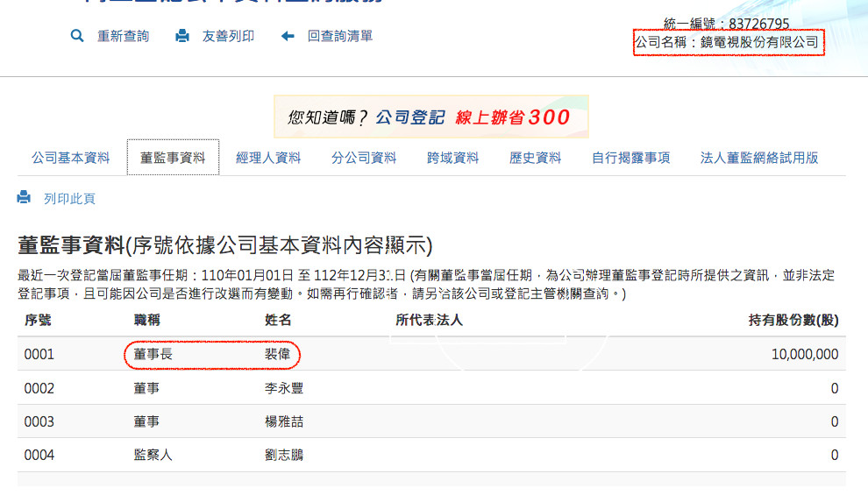
Task: Click the 回查詢清單 text link
Action: [339, 36]
